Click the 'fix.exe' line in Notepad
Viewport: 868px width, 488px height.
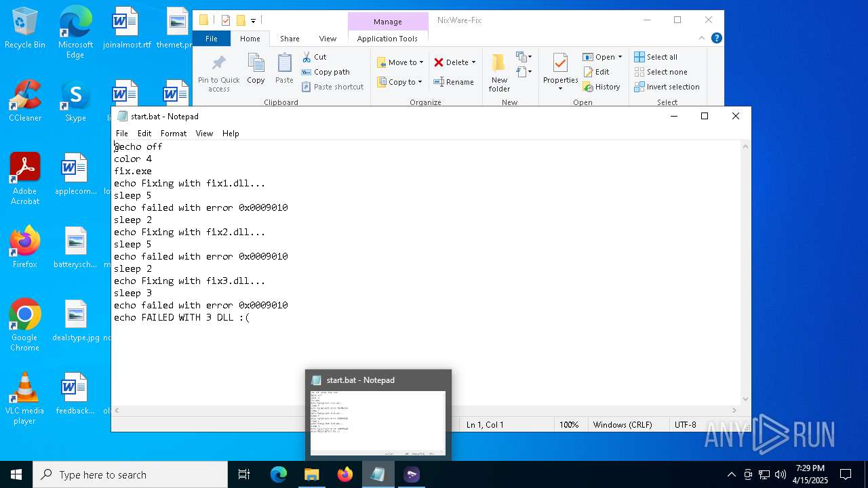coord(133,171)
